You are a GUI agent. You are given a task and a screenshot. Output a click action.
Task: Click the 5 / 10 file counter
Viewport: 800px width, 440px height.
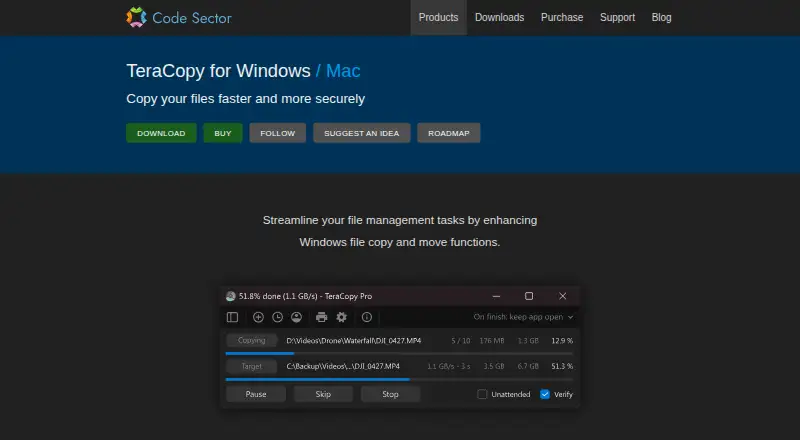461,340
